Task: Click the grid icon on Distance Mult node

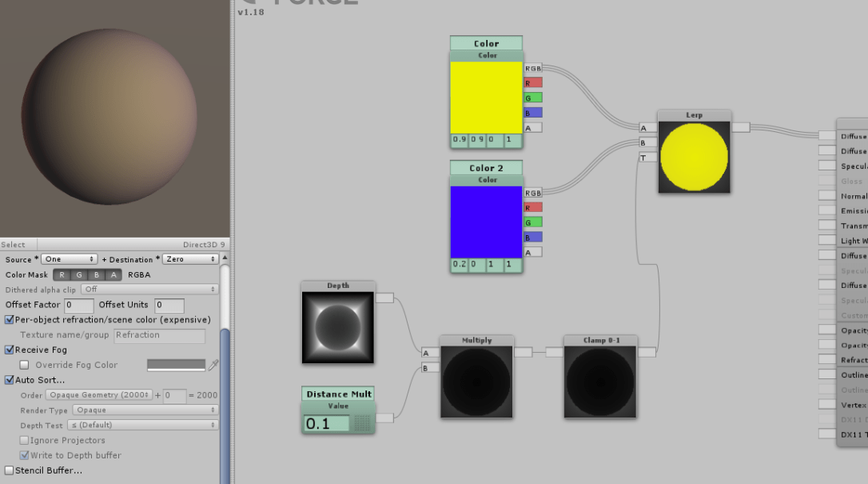Action: [362, 424]
